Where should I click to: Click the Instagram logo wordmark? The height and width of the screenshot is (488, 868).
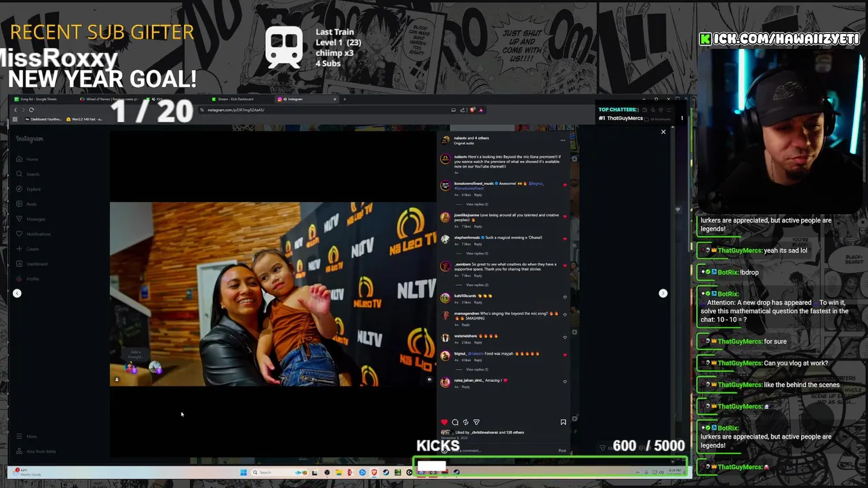(x=30, y=139)
